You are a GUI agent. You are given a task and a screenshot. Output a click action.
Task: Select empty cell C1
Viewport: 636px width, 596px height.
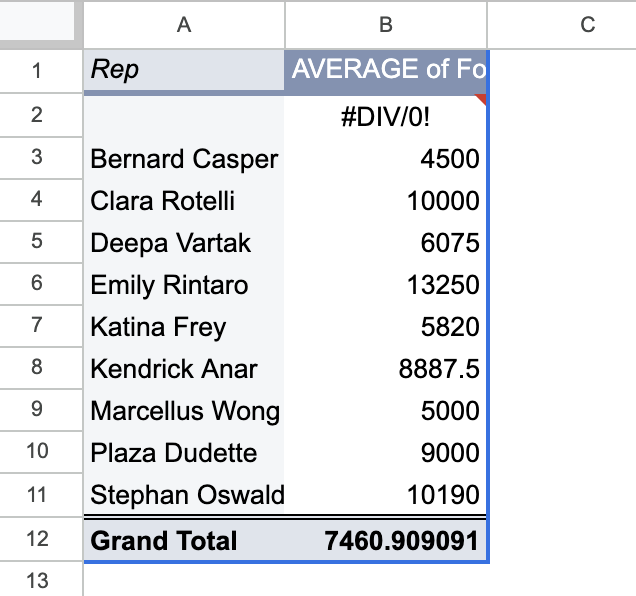(x=562, y=71)
